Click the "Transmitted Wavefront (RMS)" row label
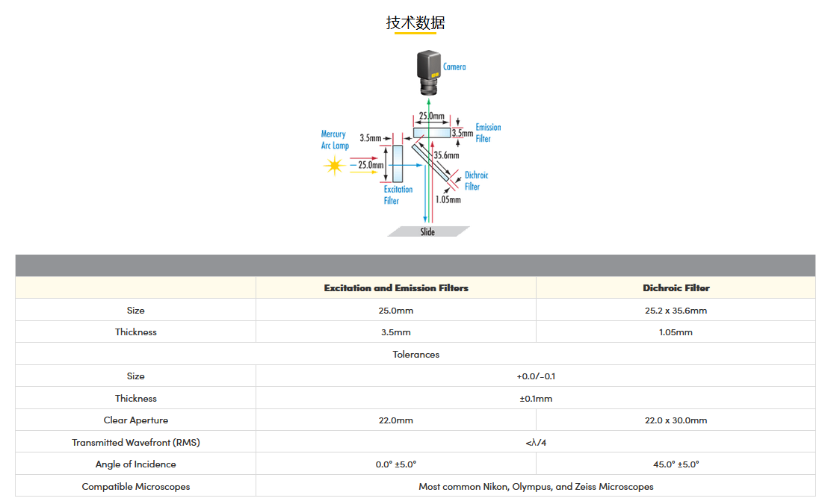The image size is (825, 504). [136, 442]
